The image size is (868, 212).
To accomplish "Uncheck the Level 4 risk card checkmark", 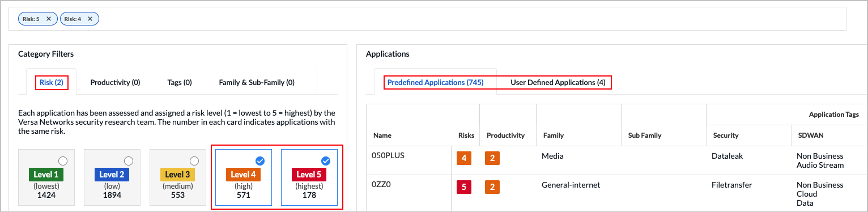I will 260,160.
